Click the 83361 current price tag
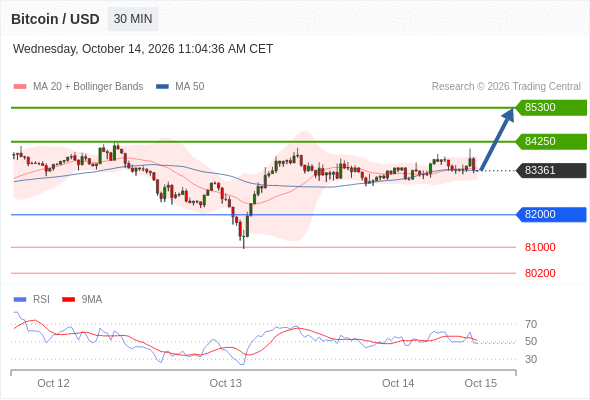The height and width of the screenshot is (400, 590). point(551,170)
